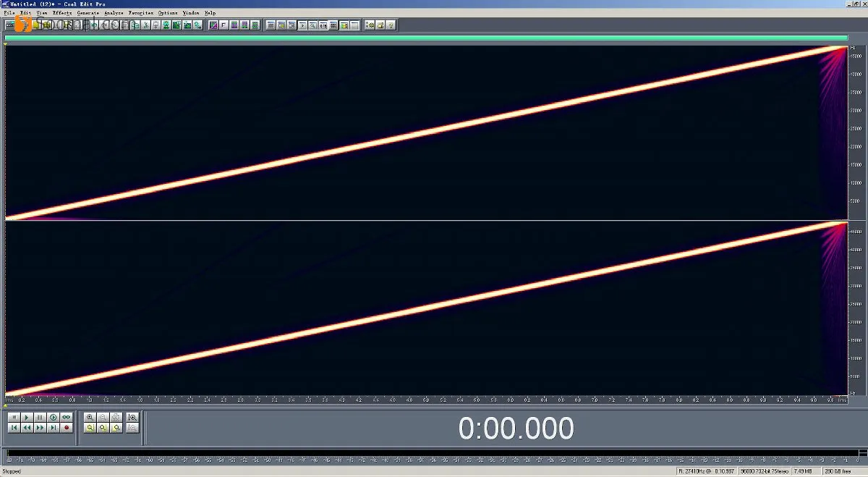
Task: Jump to the end with Go to End button
Action: (x=53, y=428)
